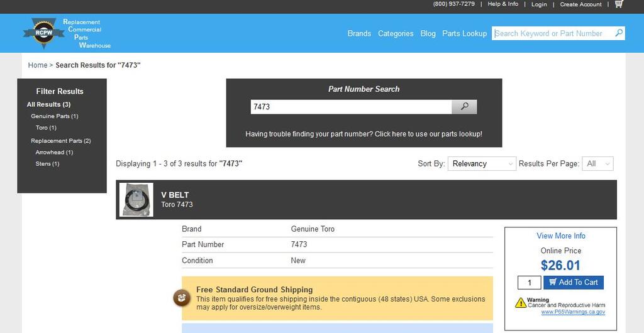Click the parts lookup help link
644x333 pixels.
[x=364, y=134]
